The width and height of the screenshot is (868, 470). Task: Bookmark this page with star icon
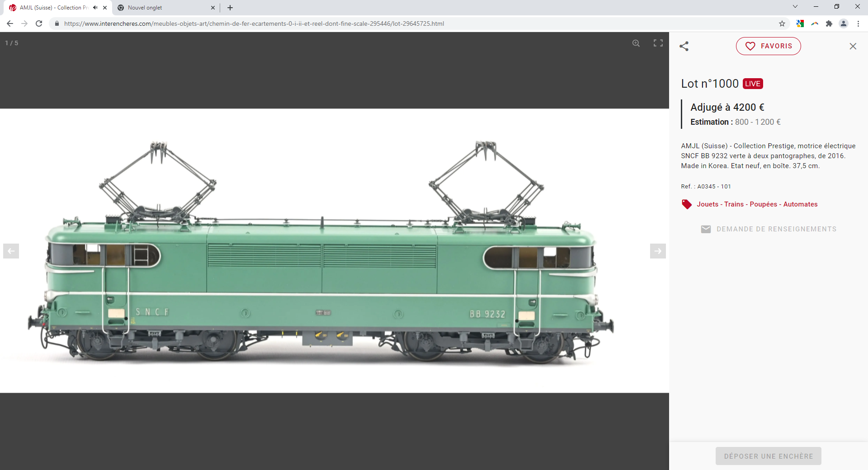[x=782, y=23]
